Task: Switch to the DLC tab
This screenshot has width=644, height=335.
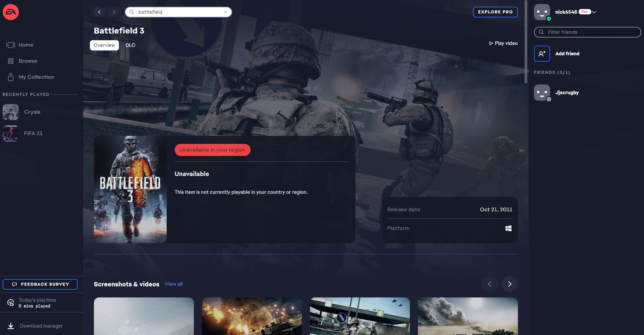Action: (130, 45)
